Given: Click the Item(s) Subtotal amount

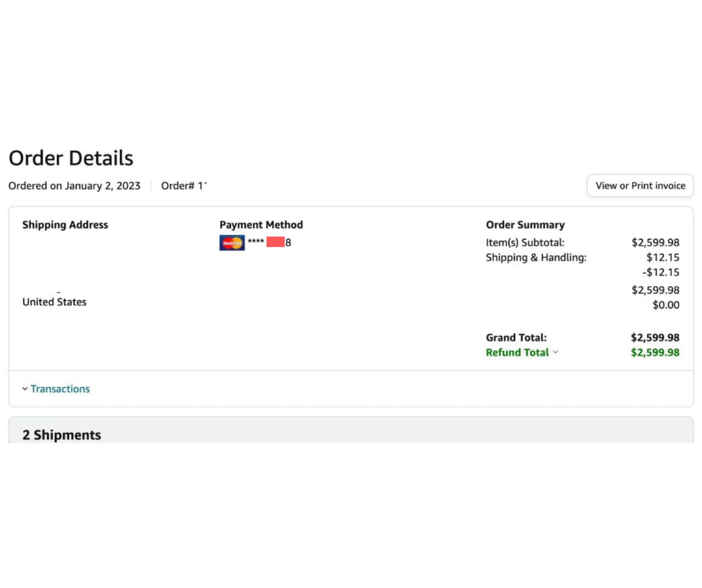Looking at the screenshot, I should (x=655, y=242).
